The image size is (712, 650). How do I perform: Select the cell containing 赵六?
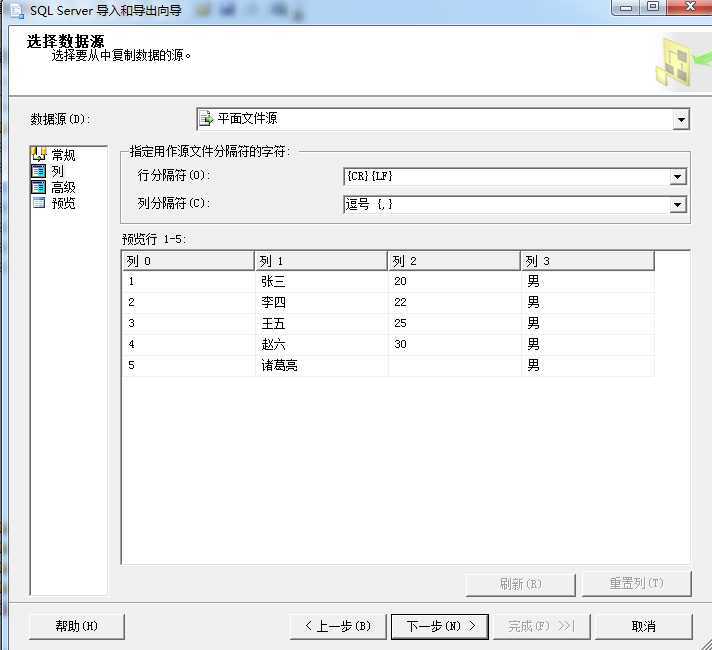pos(321,344)
